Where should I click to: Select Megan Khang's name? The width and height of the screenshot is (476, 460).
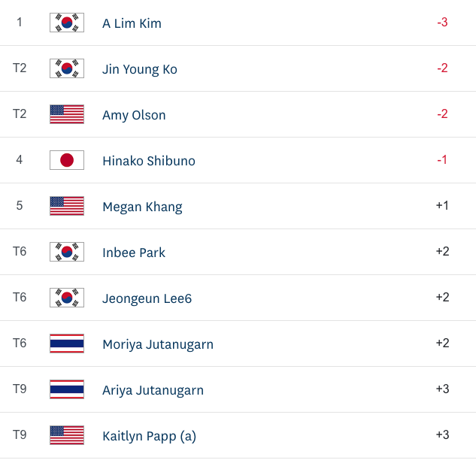[x=142, y=207]
